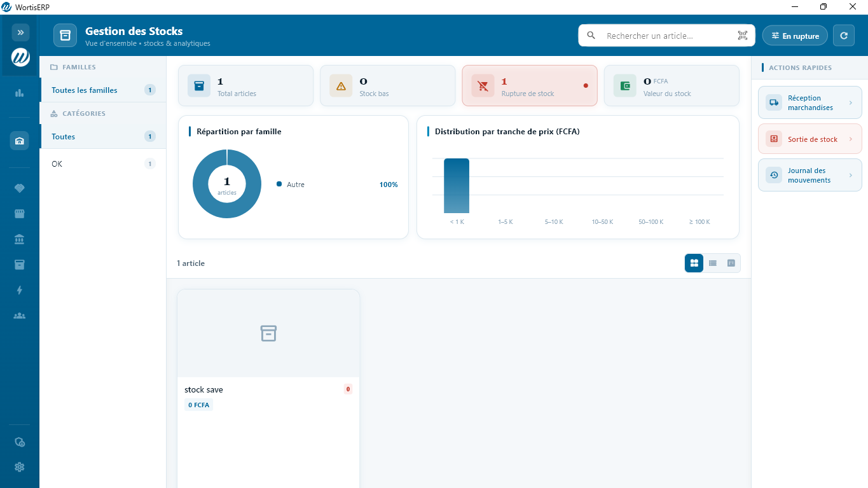Screen dimensions: 868x488
Task: Enable the grid view for articles
Action: [x=694, y=263]
